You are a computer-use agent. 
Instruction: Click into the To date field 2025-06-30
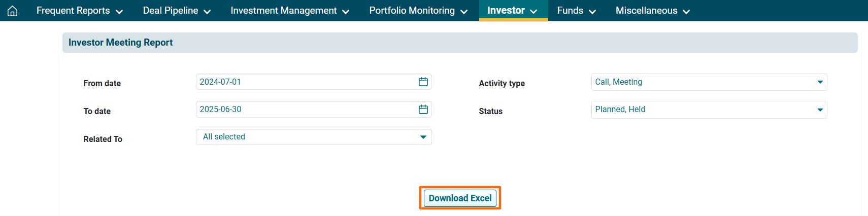[305, 110]
